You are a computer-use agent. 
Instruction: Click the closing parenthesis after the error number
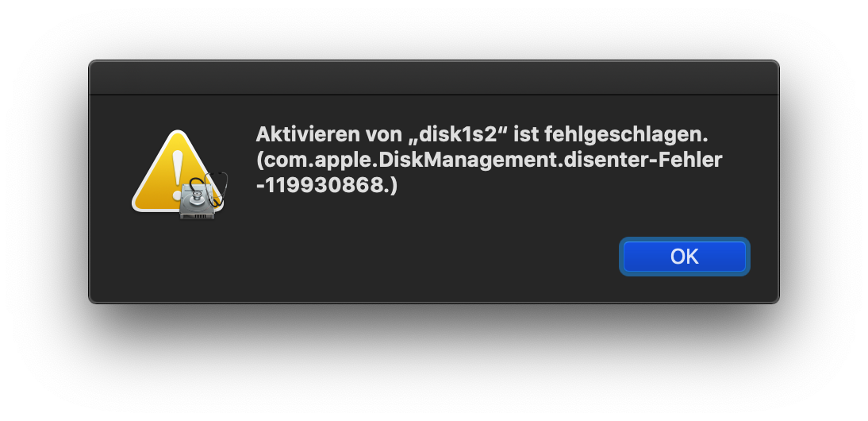(394, 186)
